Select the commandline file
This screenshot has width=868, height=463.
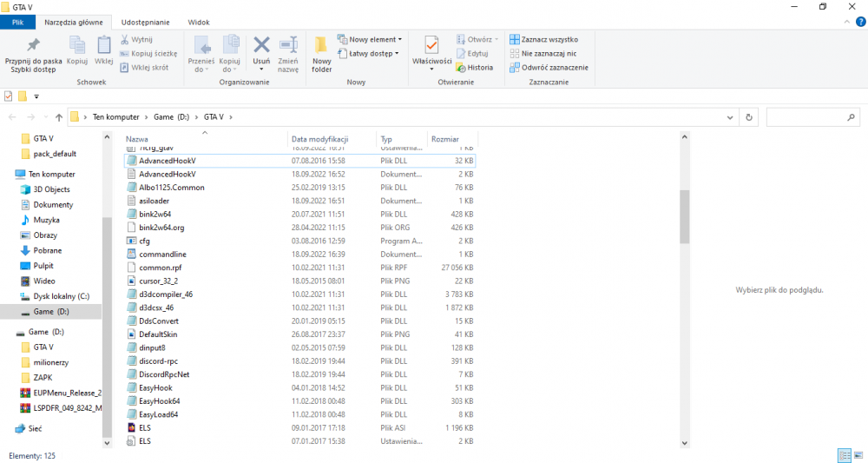click(x=299, y=255)
